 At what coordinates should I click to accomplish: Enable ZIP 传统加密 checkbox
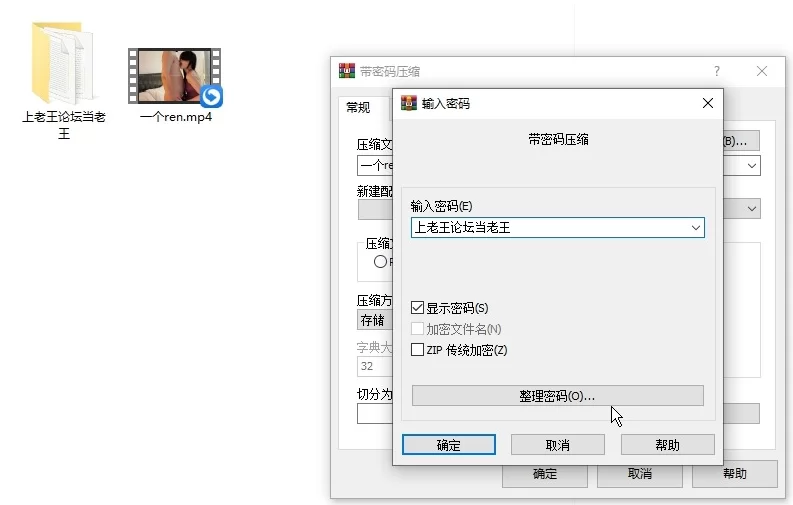point(418,350)
